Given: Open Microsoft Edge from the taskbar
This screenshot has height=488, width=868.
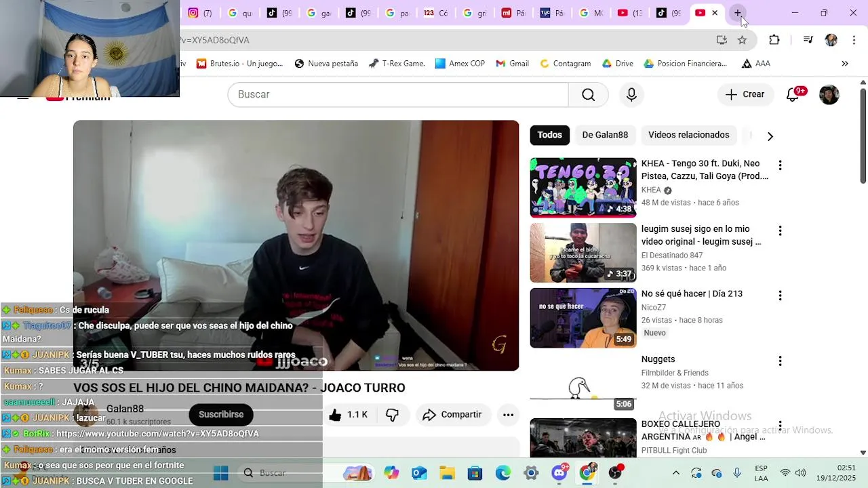Looking at the screenshot, I should [x=502, y=473].
